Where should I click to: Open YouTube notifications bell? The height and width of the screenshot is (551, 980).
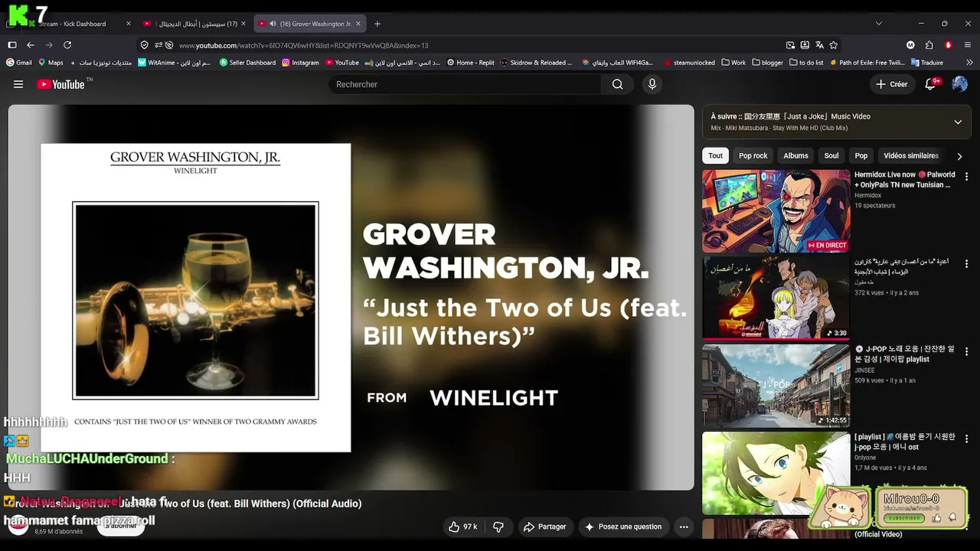pyautogui.click(x=931, y=84)
